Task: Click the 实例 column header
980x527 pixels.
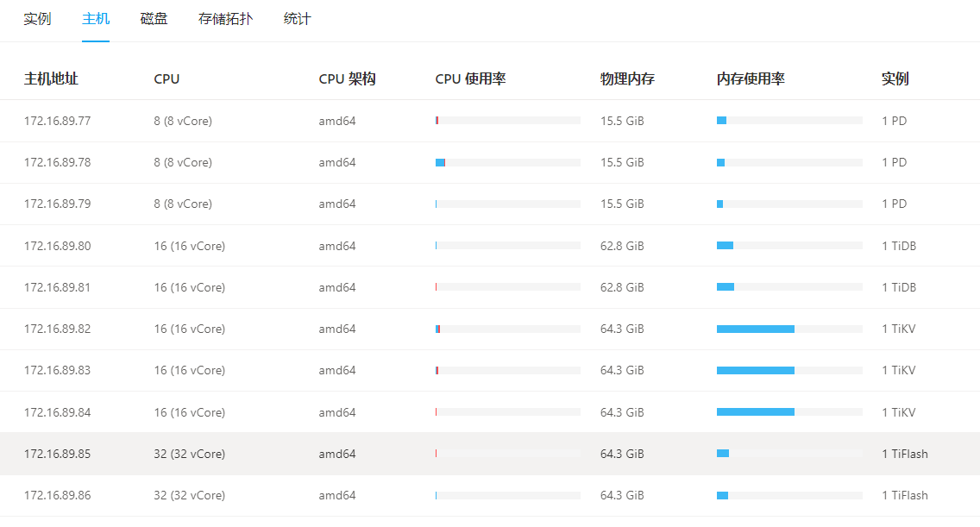Action: click(x=895, y=78)
